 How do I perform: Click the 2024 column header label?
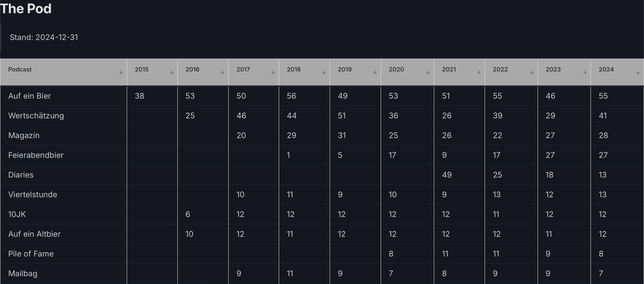(x=606, y=69)
